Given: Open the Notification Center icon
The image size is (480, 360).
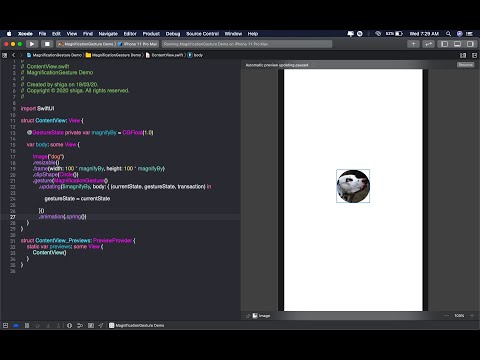Looking at the screenshot, I should point(470,34).
